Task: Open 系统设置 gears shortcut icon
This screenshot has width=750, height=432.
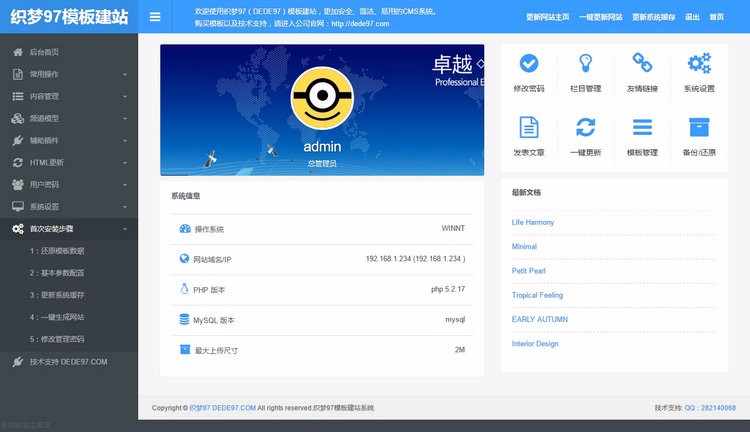Action: [x=699, y=63]
